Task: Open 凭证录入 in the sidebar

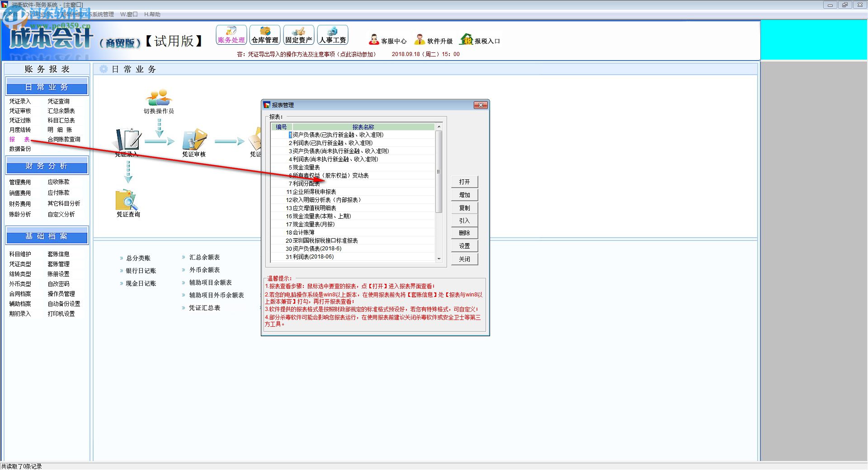Action: point(20,101)
